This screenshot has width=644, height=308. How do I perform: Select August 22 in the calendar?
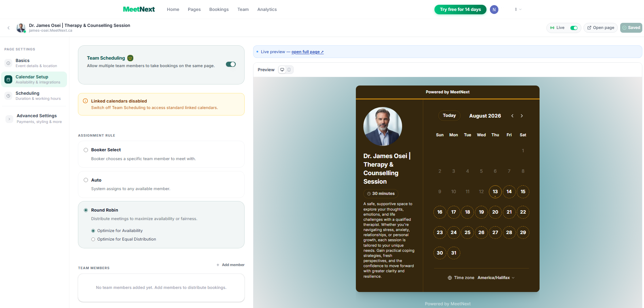[523, 212]
